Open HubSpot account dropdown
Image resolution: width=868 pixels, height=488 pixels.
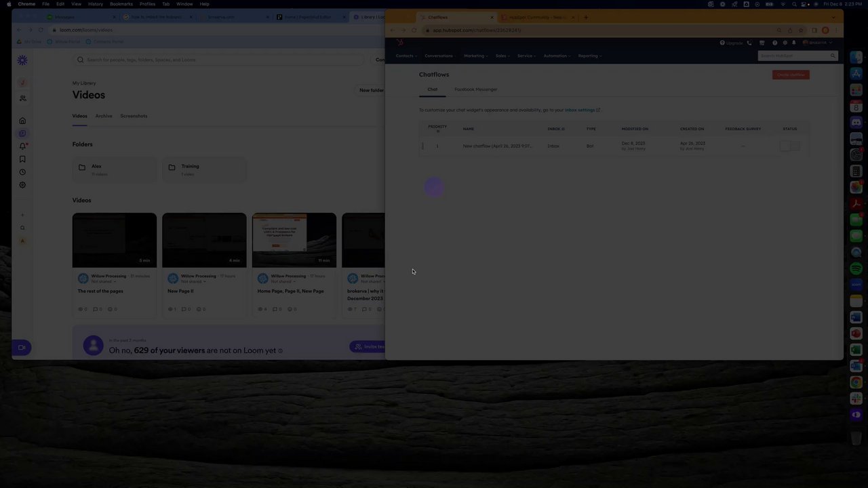(x=818, y=43)
